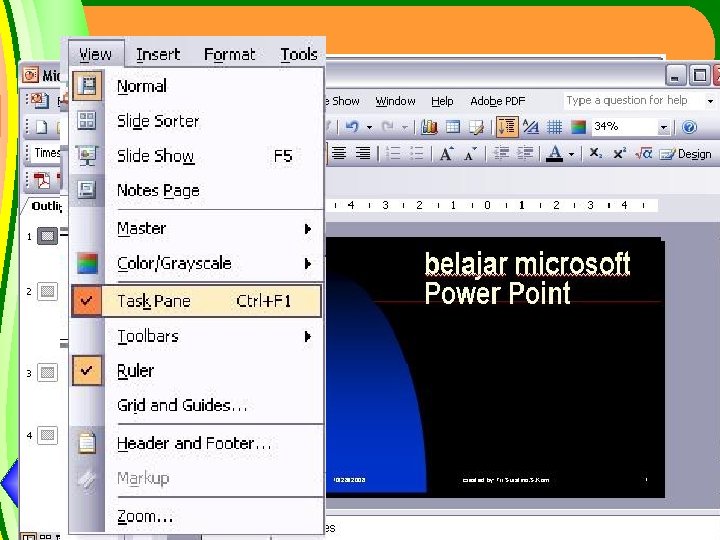720x540 pixels.
Task: Click the 34% zoom value field
Action: coord(624,127)
